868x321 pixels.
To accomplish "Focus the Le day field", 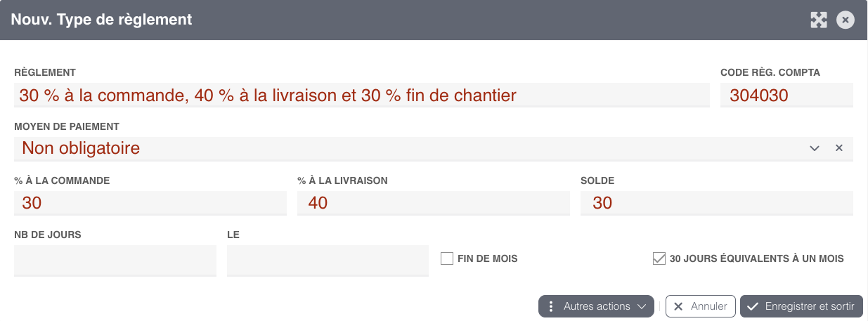I will pos(328,261).
